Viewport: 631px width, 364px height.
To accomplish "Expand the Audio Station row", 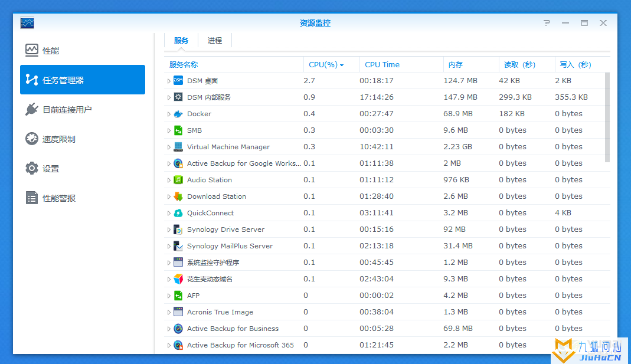I will (169, 180).
